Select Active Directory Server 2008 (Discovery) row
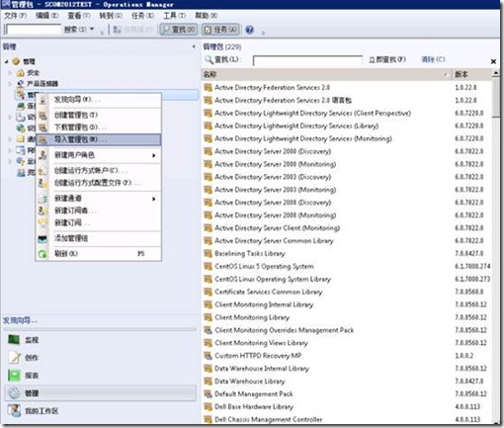Image resolution: width=504 pixels, height=428 pixels. pyautogui.click(x=346, y=203)
